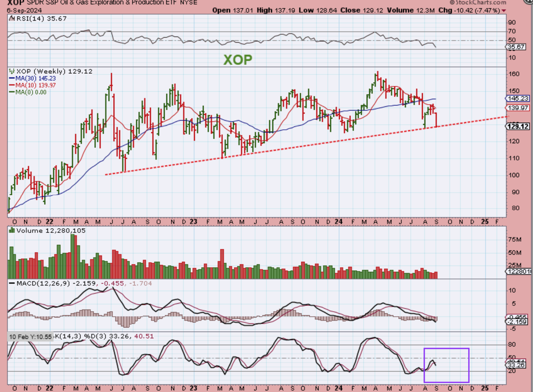Screen dimensions: 533x392
Task: Click the large green XOP chart title
Action: pos(238,60)
